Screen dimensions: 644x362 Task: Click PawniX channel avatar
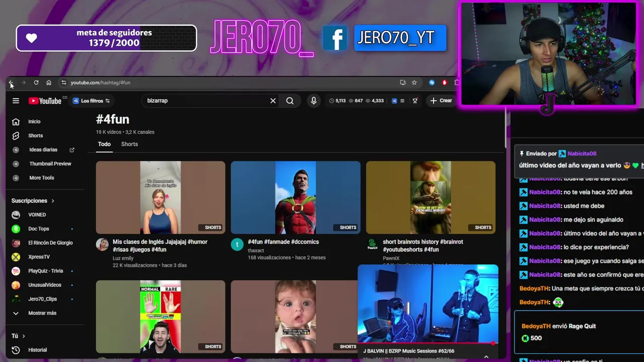(372, 245)
